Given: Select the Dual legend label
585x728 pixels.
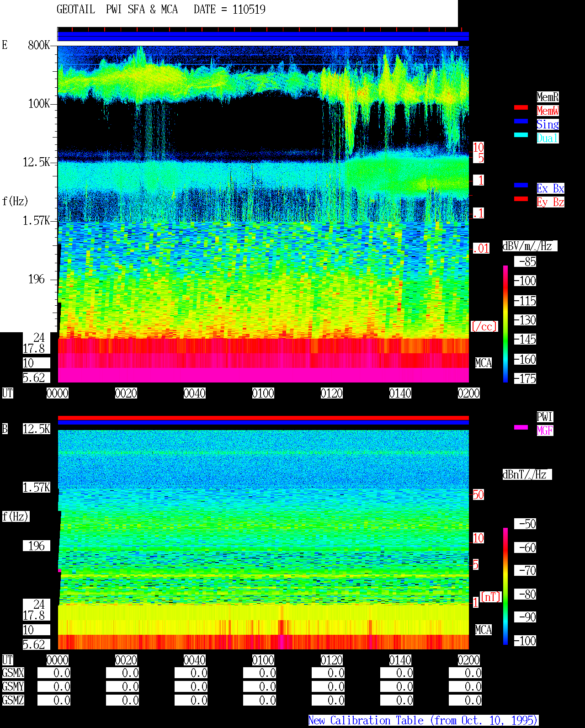Looking at the screenshot, I should (x=548, y=138).
